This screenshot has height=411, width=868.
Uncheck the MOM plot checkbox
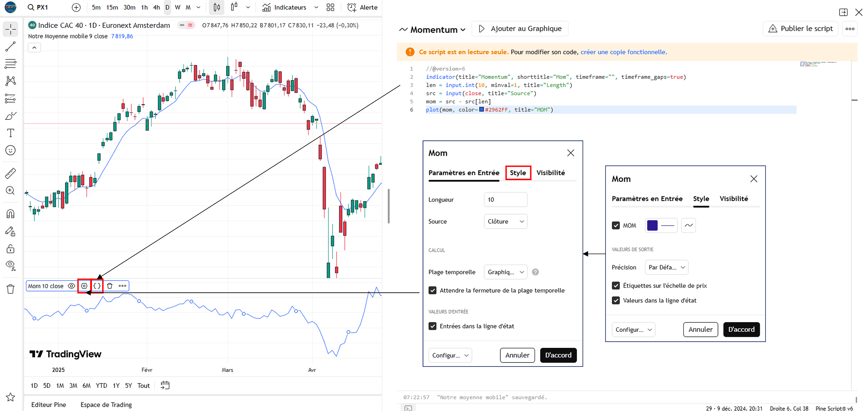pos(615,226)
